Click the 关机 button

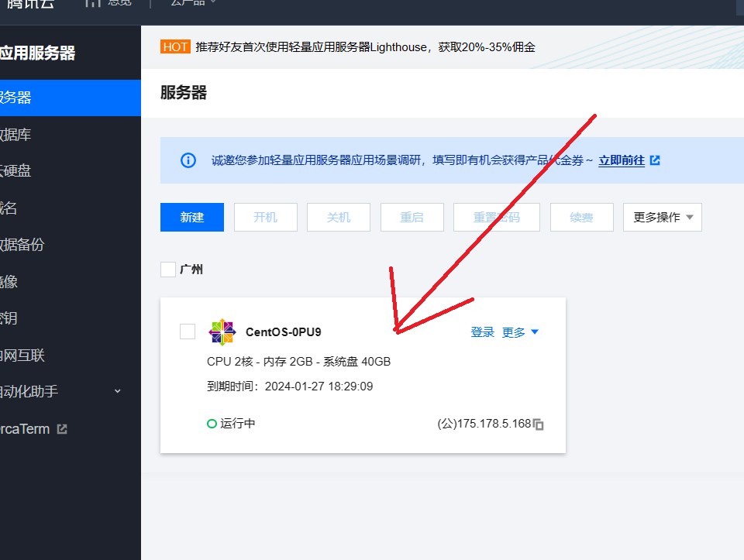click(x=339, y=217)
